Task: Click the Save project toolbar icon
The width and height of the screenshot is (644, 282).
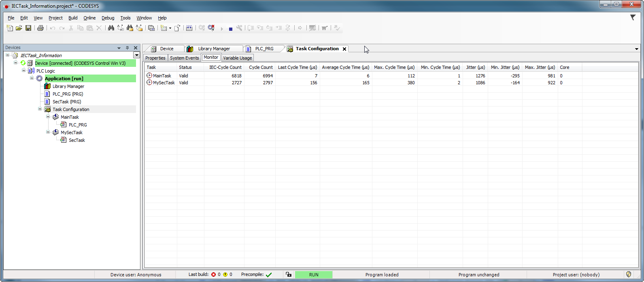Action: coord(28,28)
